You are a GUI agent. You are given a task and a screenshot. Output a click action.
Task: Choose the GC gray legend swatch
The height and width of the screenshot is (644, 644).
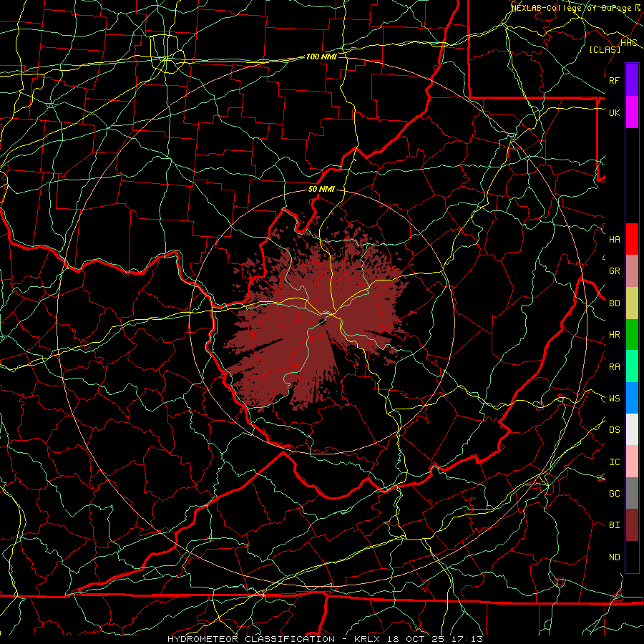[632, 493]
